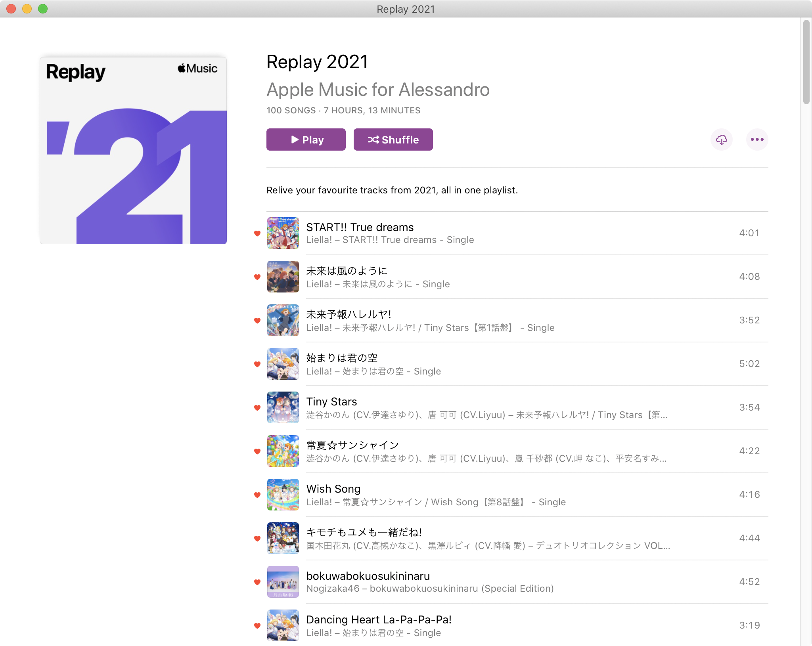Click the Shuffle button to randomize playback
This screenshot has width=812, height=646.
point(393,139)
